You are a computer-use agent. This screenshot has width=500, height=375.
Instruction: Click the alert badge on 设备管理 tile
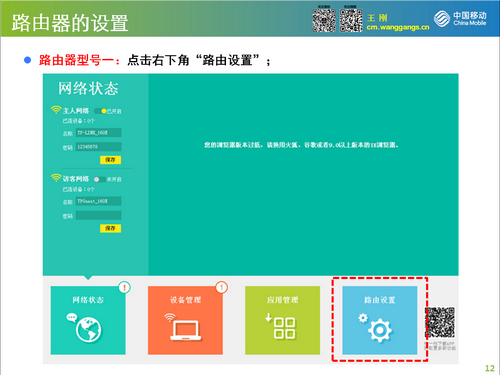coord(221,287)
